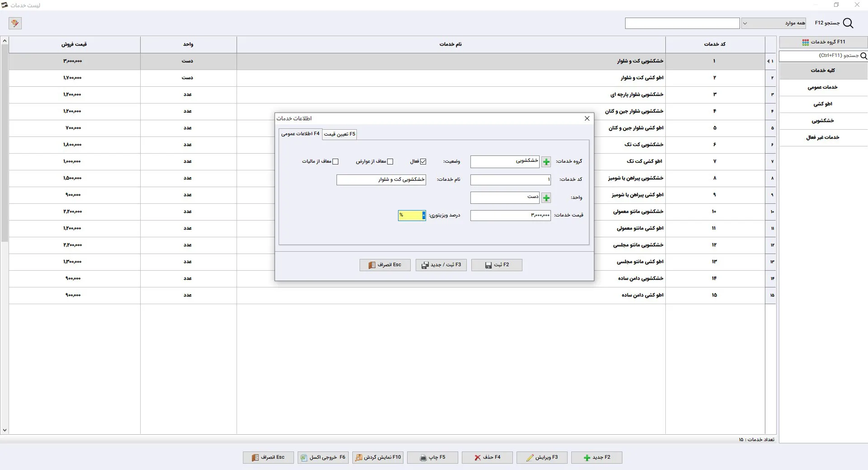
Task: Select the row خشکشویی شلوار پارچه ای
Action: [x=392, y=94]
